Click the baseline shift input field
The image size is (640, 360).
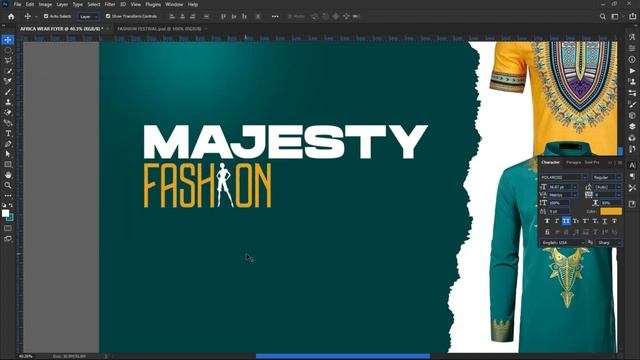click(x=559, y=211)
